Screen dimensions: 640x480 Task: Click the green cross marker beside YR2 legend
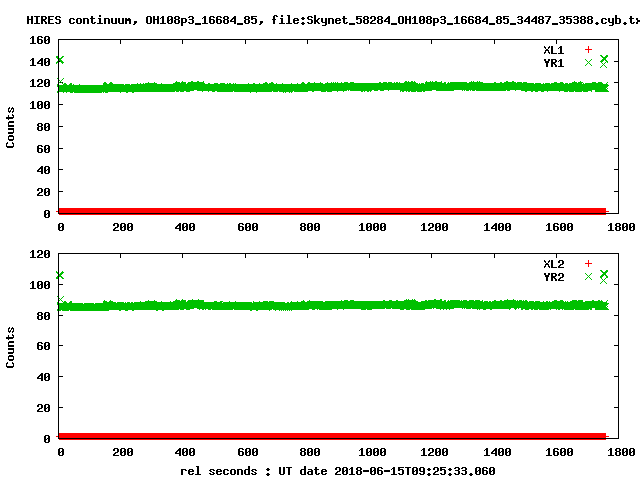(x=588, y=277)
